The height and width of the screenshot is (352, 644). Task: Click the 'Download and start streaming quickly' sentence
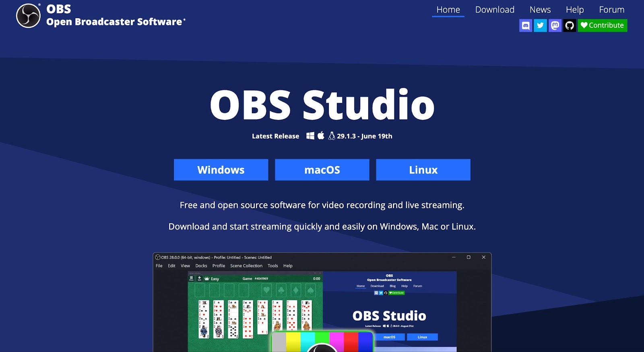click(322, 226)
